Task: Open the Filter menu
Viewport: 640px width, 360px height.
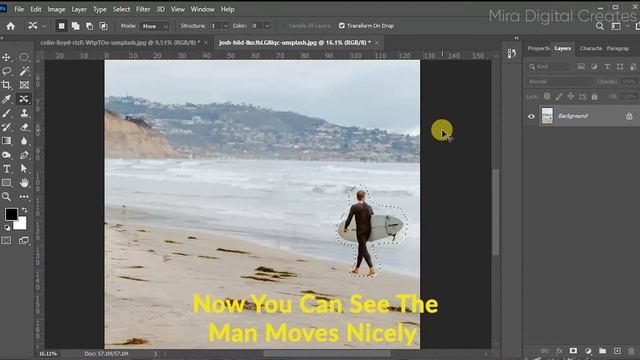Action: [x=143, y=9]
